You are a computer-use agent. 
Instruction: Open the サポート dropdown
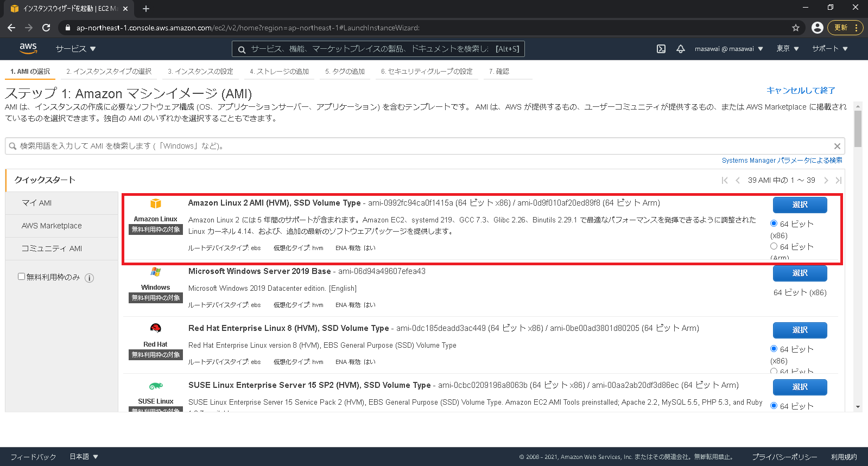829,49
